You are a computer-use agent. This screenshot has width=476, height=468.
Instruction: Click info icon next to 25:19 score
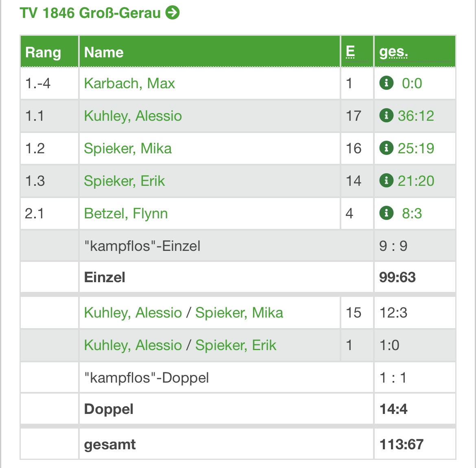click(386, 148)
